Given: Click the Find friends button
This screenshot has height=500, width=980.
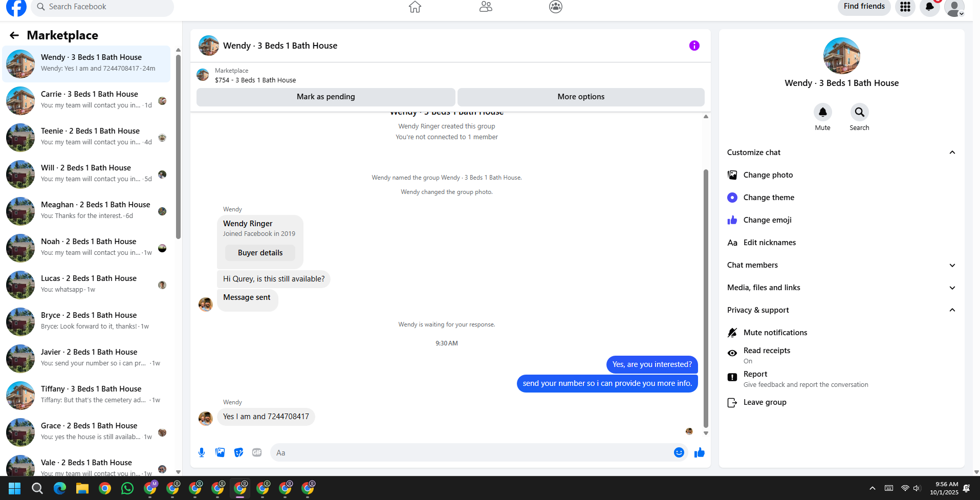Looking at the screenshot, I should pos(864,7).
